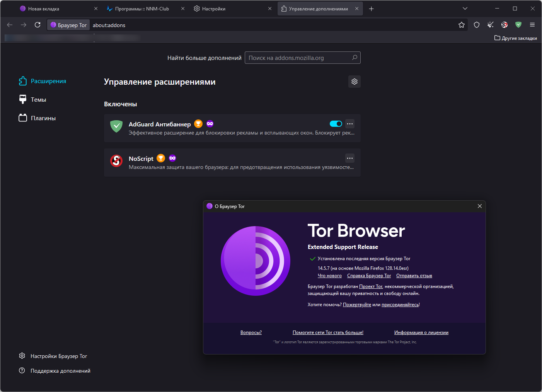Viewport: 542px width, 392px height.
Task: Click the large Tor Browser onion logo
Action: (256, 261)
